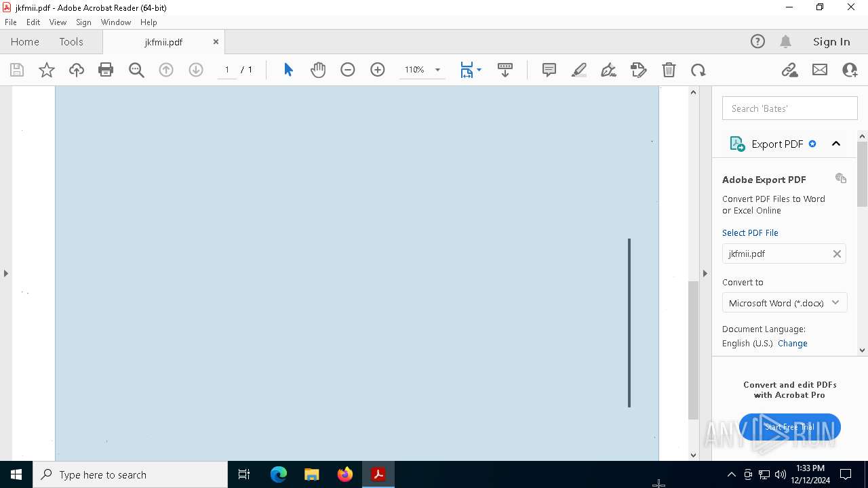The width and height of the screenshot is (868, 488).
Task: Print the document
Action: pyautogui.click(x=106, y=70)
